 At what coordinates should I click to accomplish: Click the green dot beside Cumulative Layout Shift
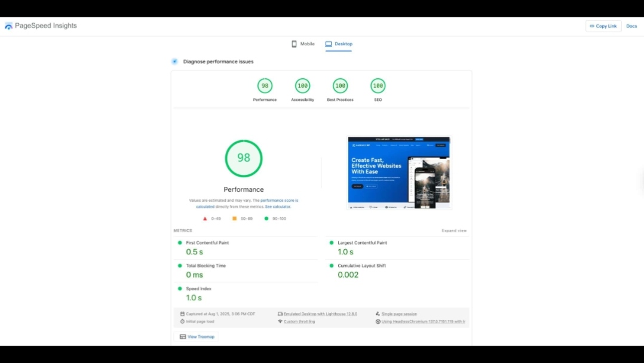tap(332, 266)
